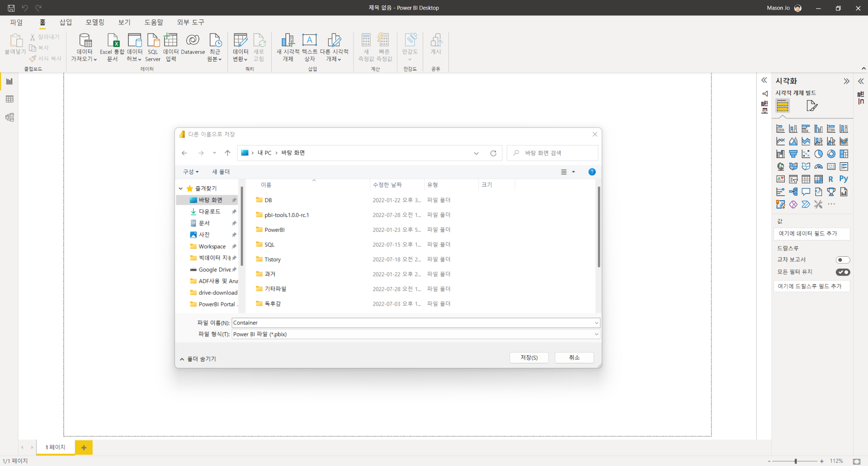
Task: Open the file name combo box arrow
Action: [x=596, y=323]
